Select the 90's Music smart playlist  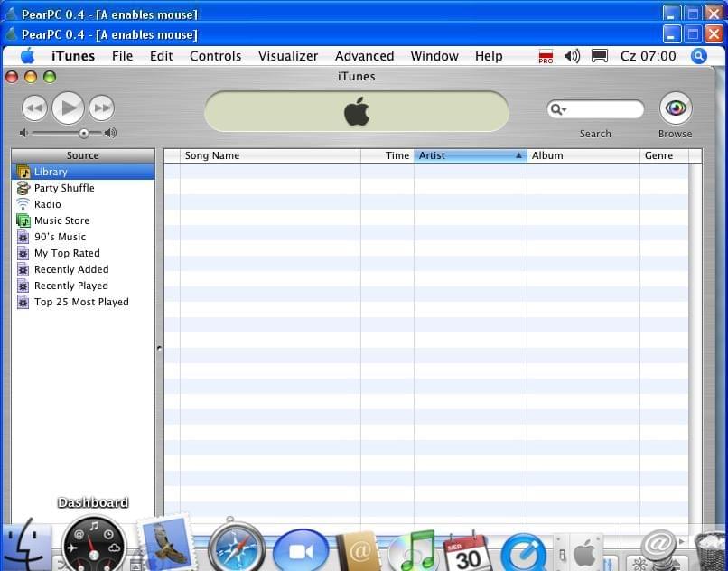coord(83,237)
